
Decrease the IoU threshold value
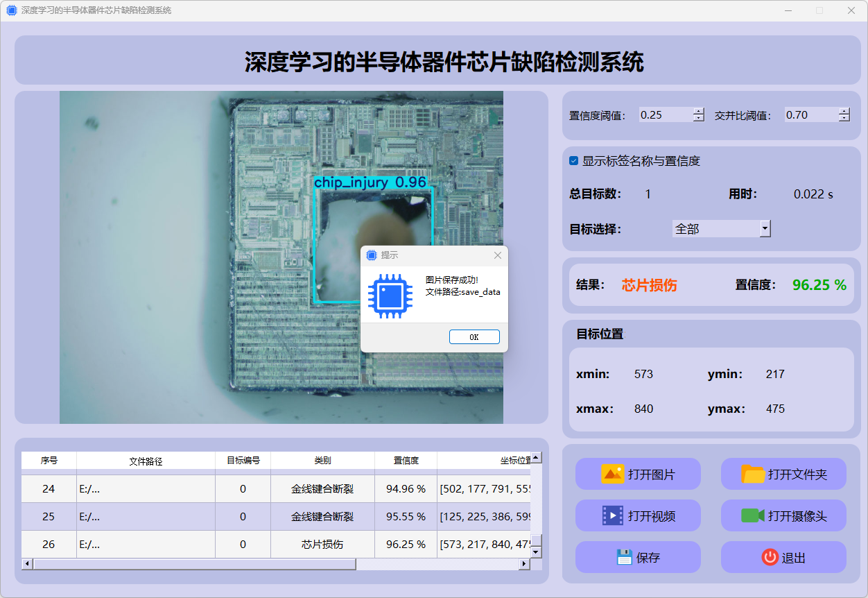[844, 119]
